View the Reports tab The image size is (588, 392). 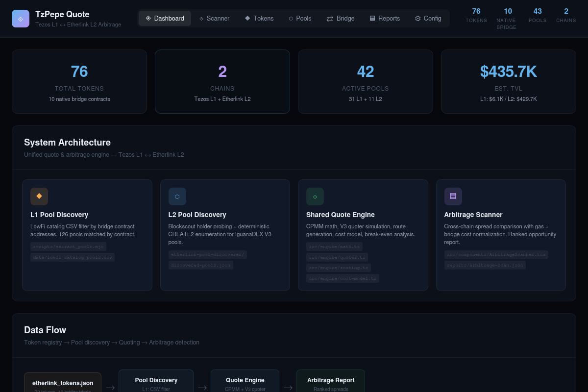(x=385, y=18)
